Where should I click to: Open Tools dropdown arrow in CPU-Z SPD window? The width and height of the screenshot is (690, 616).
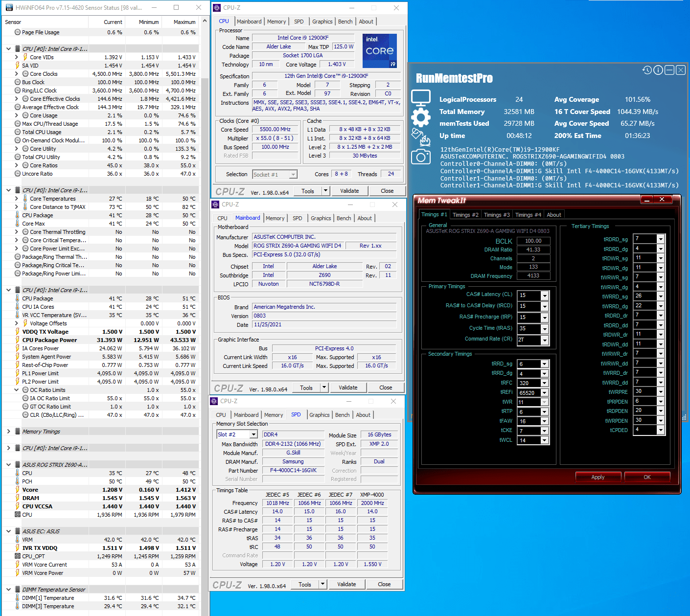pos(322,584)
